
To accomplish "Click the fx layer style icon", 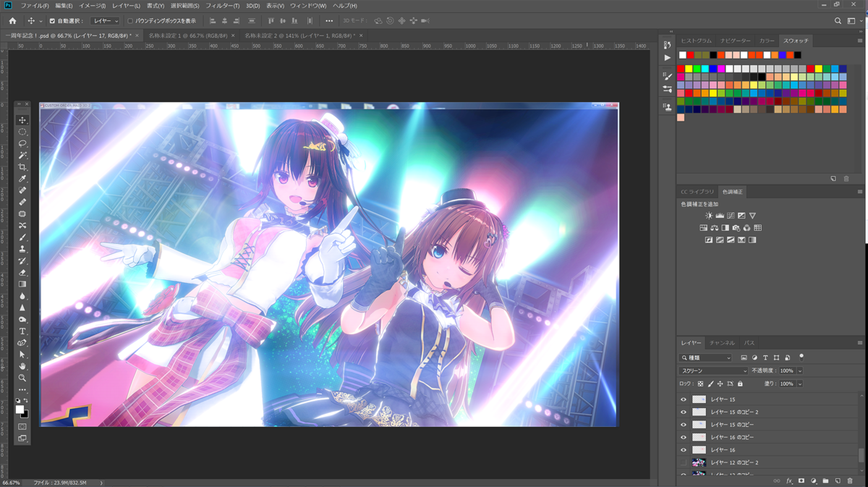I will [x=789, y=480].
